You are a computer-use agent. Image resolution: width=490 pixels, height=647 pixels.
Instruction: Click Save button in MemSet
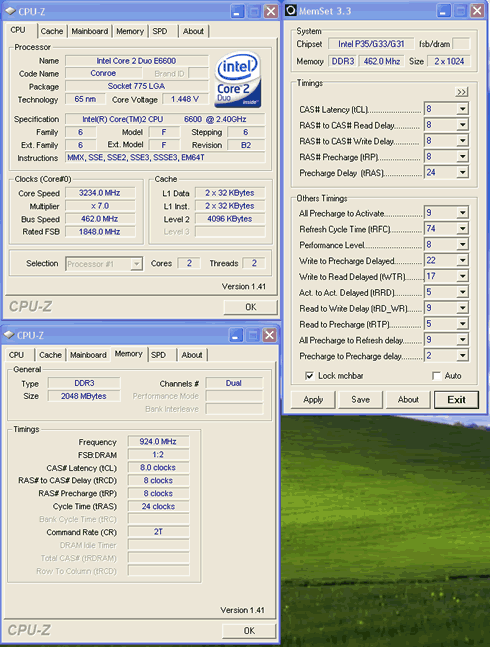tap(360, 399)
